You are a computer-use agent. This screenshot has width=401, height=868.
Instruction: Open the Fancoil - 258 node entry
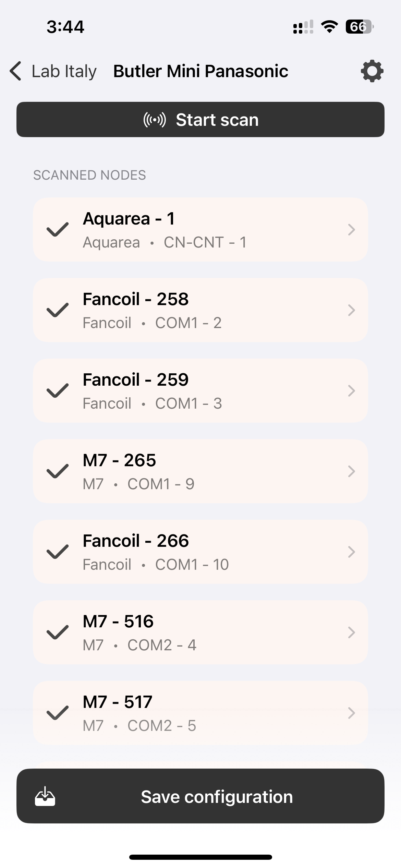click(x=200, y=310)
